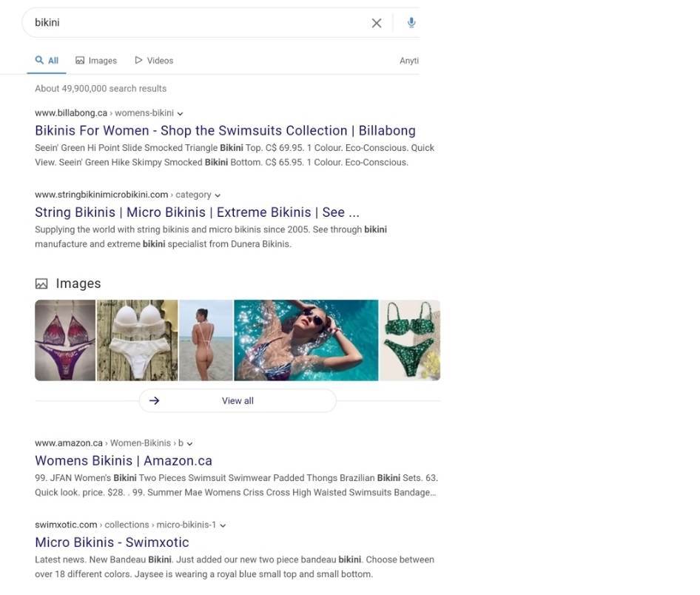700x595 pixels.
Task: Click the www.amazon.ca URL text
Action: [69, 443]
